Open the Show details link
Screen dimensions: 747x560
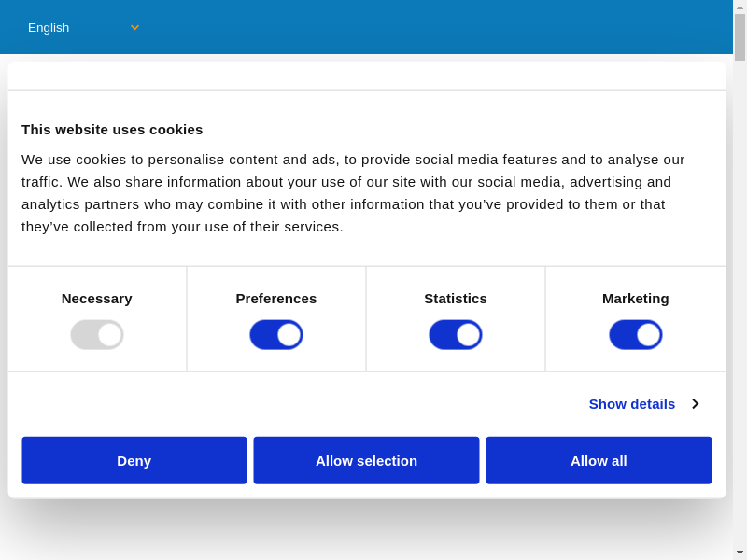coord(632,403)
